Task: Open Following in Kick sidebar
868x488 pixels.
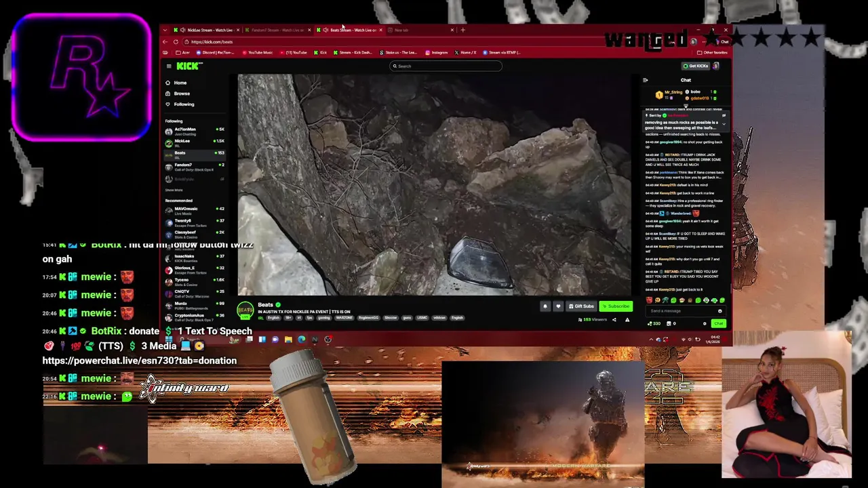Action: point(180,104)
